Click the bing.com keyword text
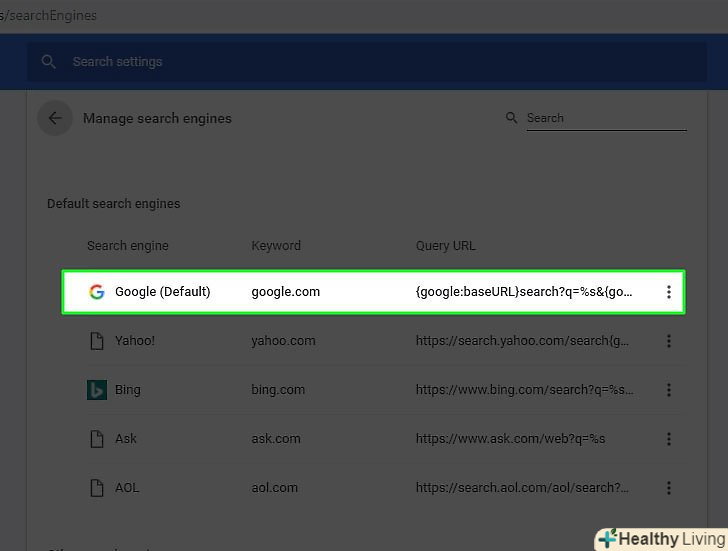 click(x=278, y=390)
